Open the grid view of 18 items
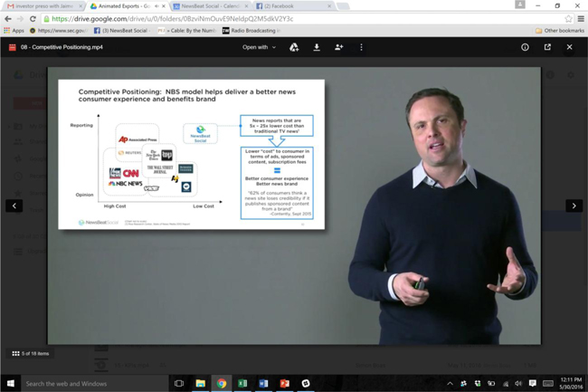 (x=15, y=353)
